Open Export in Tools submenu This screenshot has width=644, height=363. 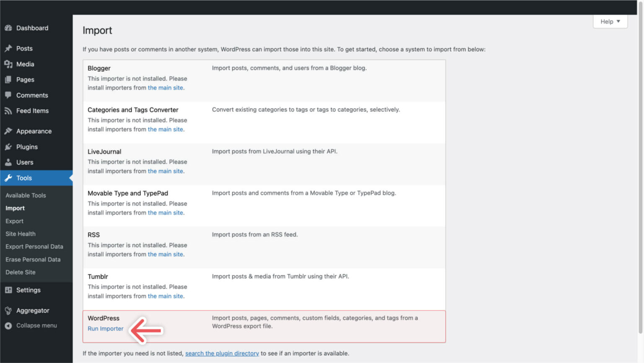tap(14, 221)
